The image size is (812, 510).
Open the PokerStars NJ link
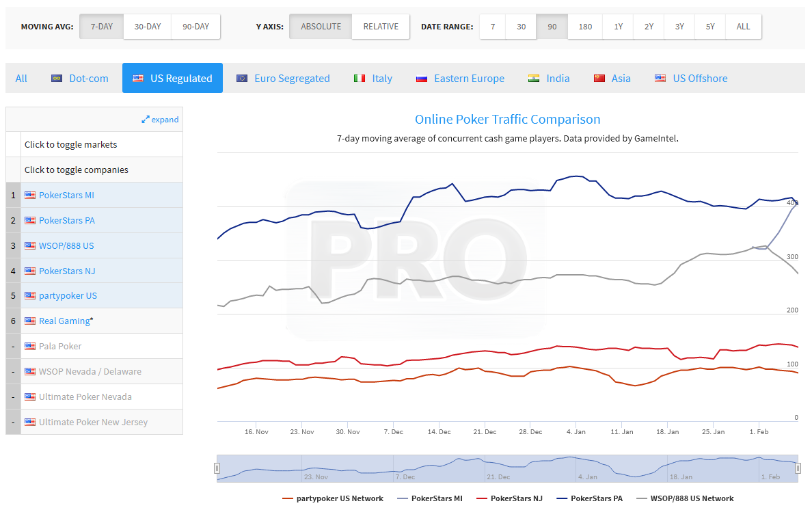coord(67,271)
